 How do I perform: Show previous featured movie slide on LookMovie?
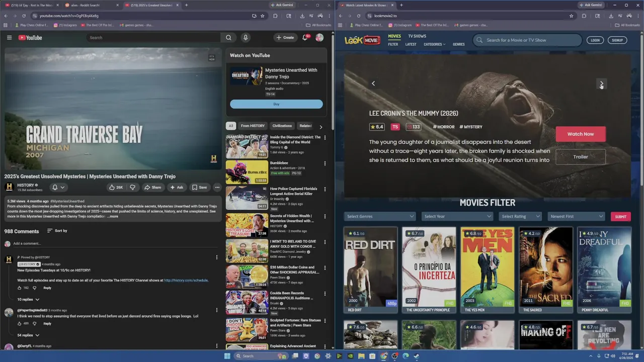(x=373, y=83)
